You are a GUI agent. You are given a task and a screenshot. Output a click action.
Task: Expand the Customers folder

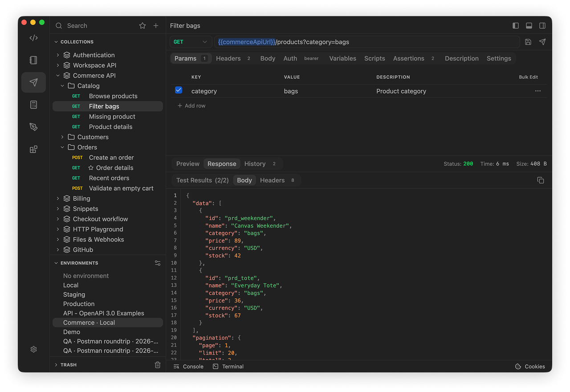click(x=62, y=137)
